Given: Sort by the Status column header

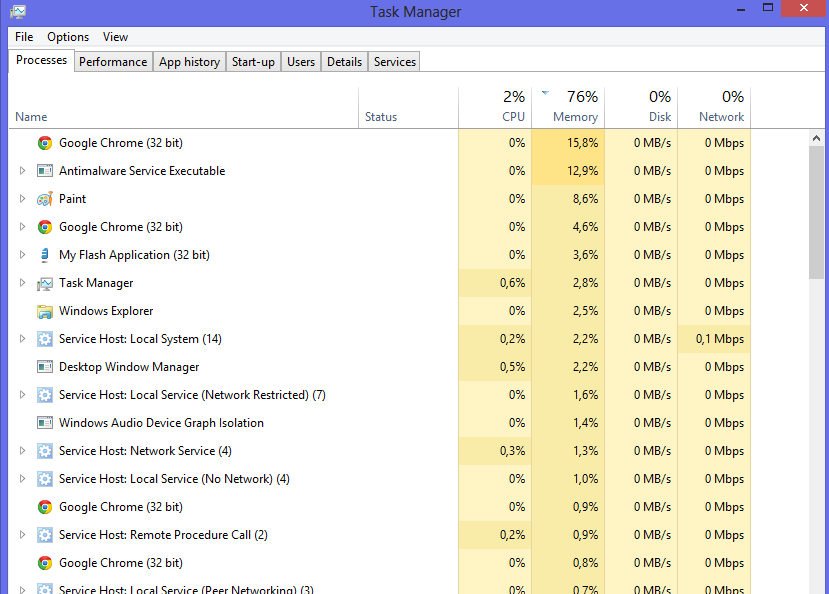Looking at the screenshot, I should point(408,108).
